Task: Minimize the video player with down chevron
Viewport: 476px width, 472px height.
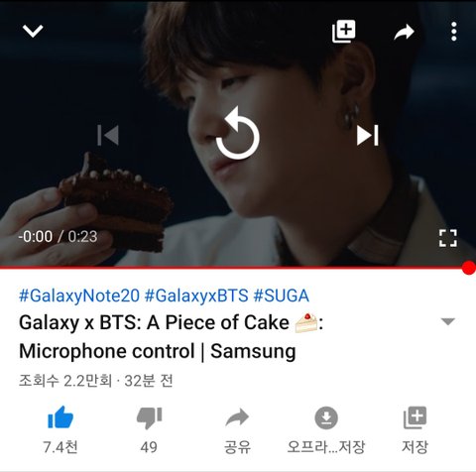Action: point(33,31)
